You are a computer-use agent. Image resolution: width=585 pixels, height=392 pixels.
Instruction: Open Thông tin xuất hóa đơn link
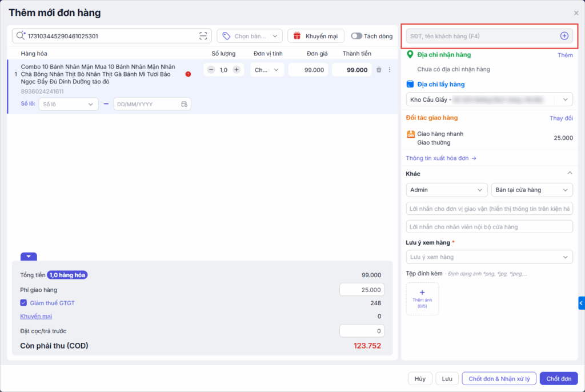point(440,158)
